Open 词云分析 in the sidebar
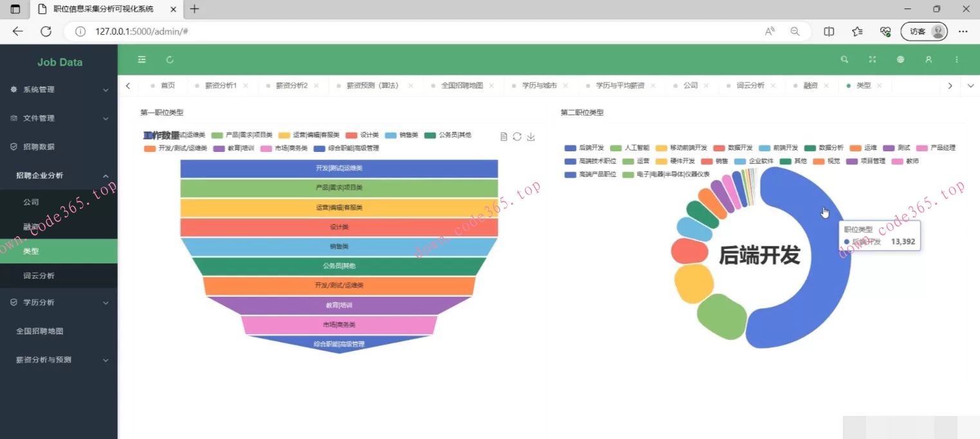This screenshot has height=439, width=980. click(x=39, y=276)
